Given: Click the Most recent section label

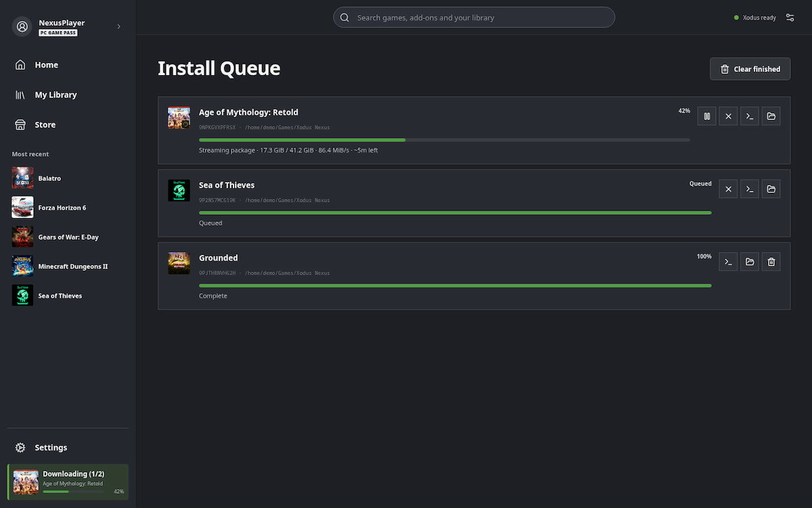Looking at the screenshot, I should coord(30,154).
